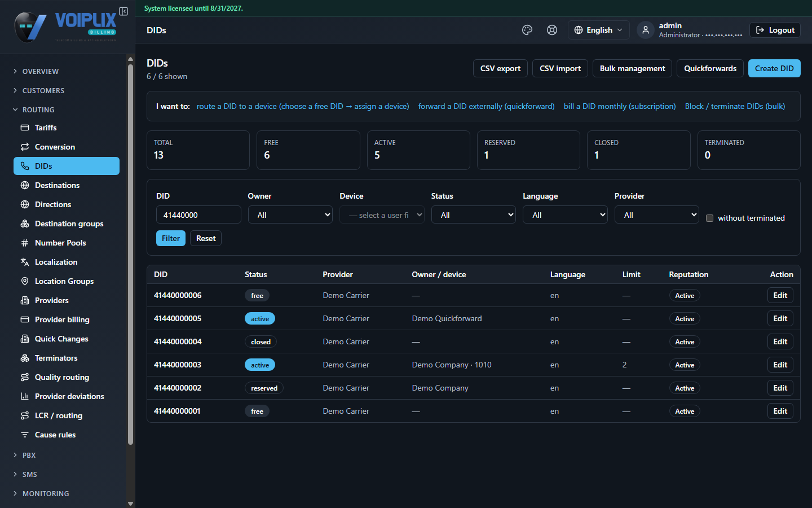Open Conversion in the sidebar
The width and height of the screenshot is (812, 508).
[x=67, y=147]
